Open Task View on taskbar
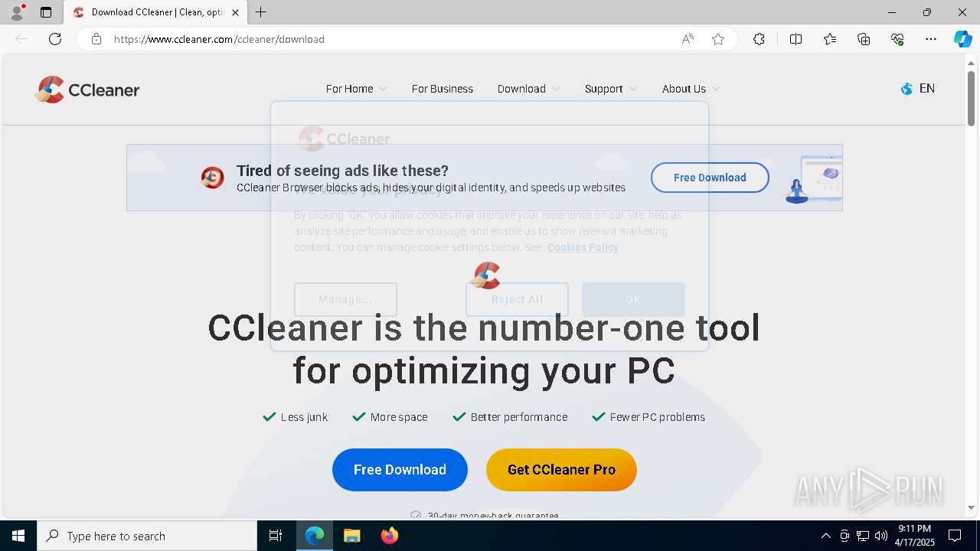The height and width of the screenshot is (551, 980). click(x=276, y=536)
